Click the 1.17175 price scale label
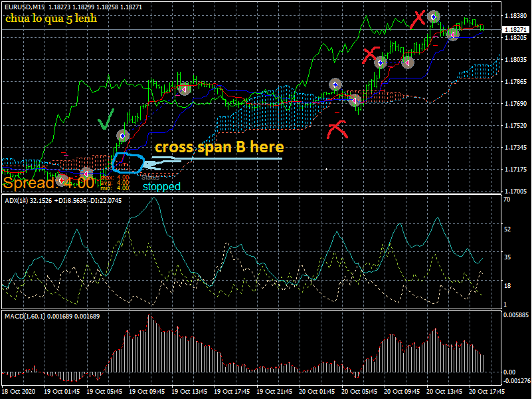Screen dimensions: 532x399 (x=515, y=170)
